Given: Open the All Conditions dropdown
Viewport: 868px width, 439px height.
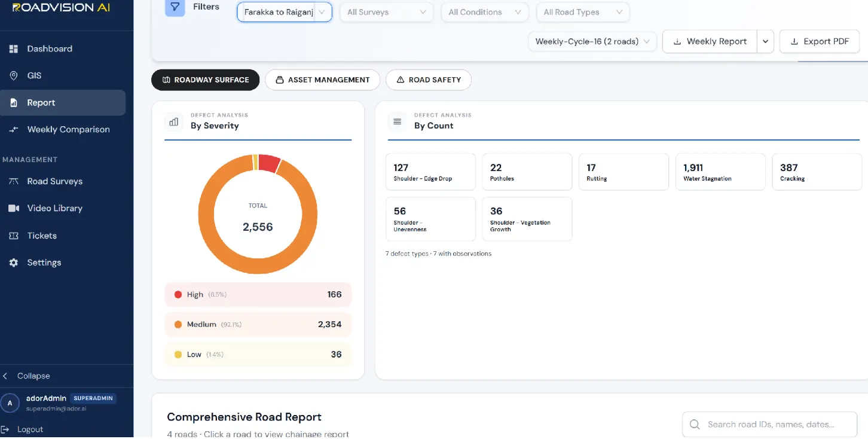Looking at the screenshot, I should (485, 12).
